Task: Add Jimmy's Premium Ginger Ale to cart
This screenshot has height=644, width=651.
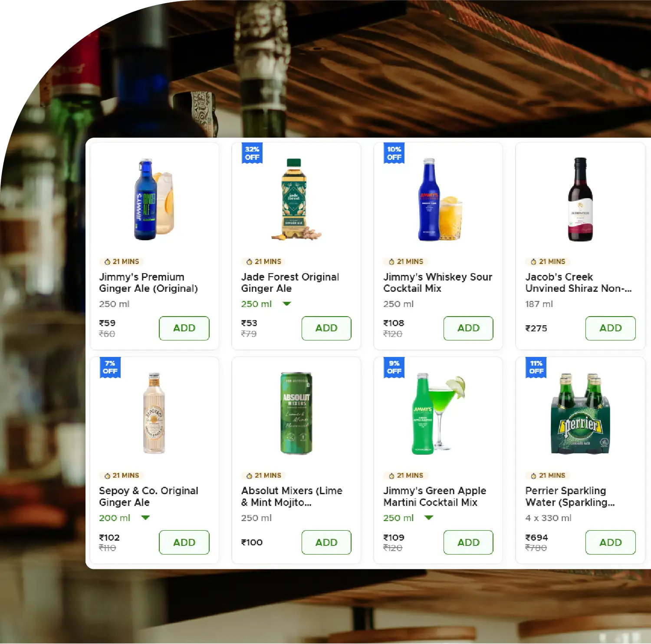Action: pyautogui.click(x=184, y=328)
